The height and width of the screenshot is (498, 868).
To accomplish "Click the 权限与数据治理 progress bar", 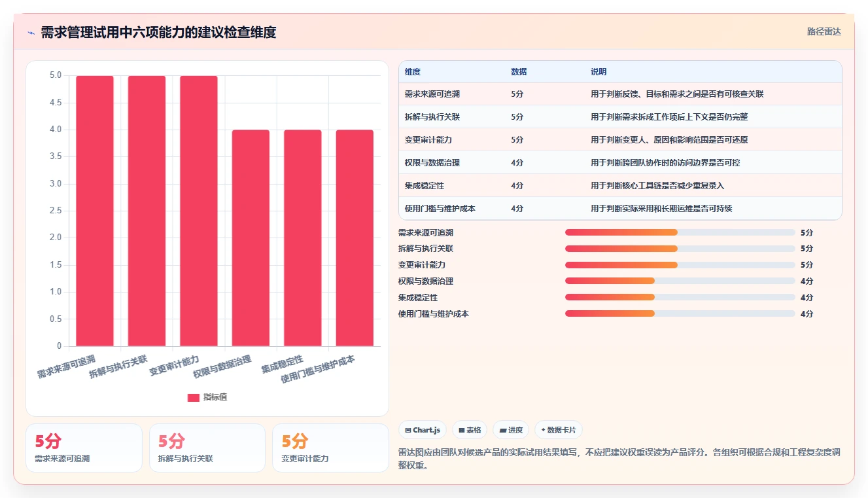I will tap(680, 281).
